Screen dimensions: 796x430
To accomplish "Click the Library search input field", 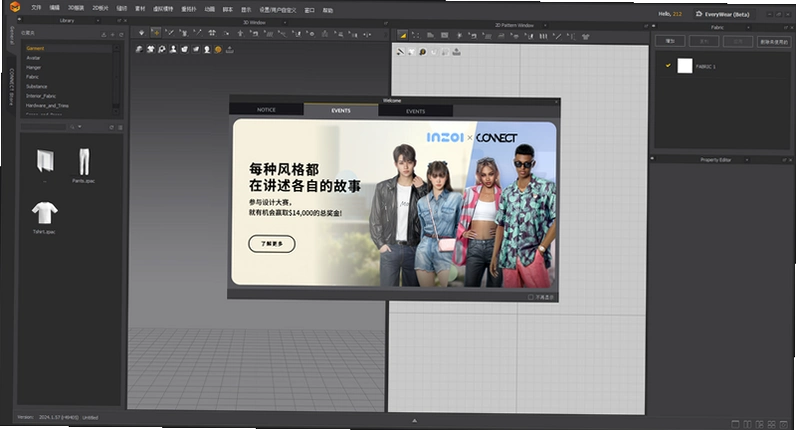I will pyautogui.click(x=44, y=127).
